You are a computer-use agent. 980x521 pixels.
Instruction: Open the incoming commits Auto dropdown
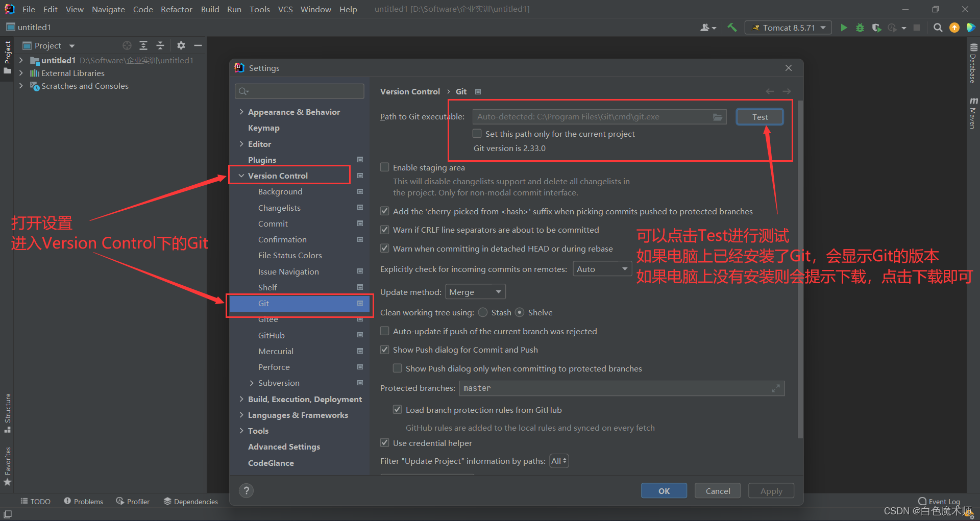tap(602, 269)
